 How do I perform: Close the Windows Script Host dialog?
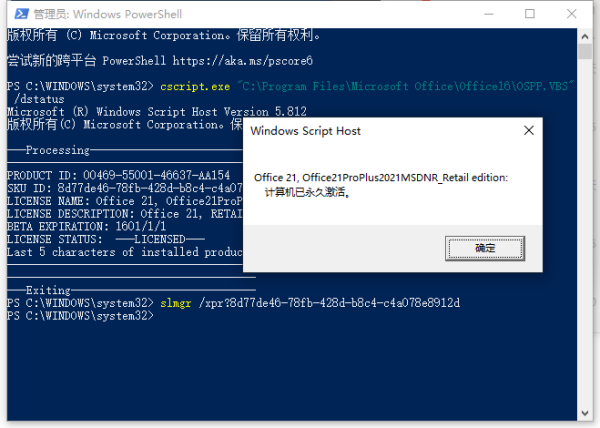click(528, 132)
